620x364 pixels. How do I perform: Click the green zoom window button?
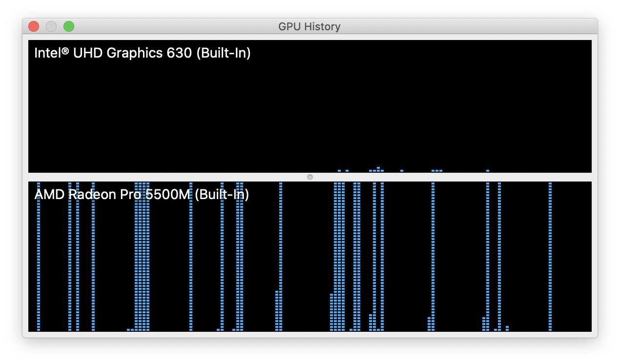click(x=69, y=26)
